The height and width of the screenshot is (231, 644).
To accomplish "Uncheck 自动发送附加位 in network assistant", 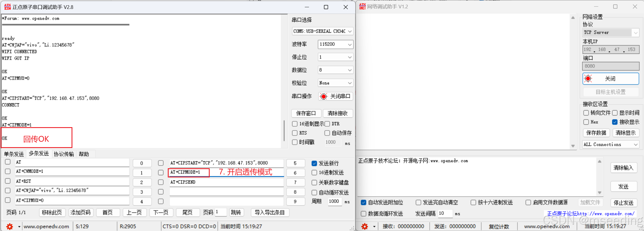I will click(x=364, y=202).
